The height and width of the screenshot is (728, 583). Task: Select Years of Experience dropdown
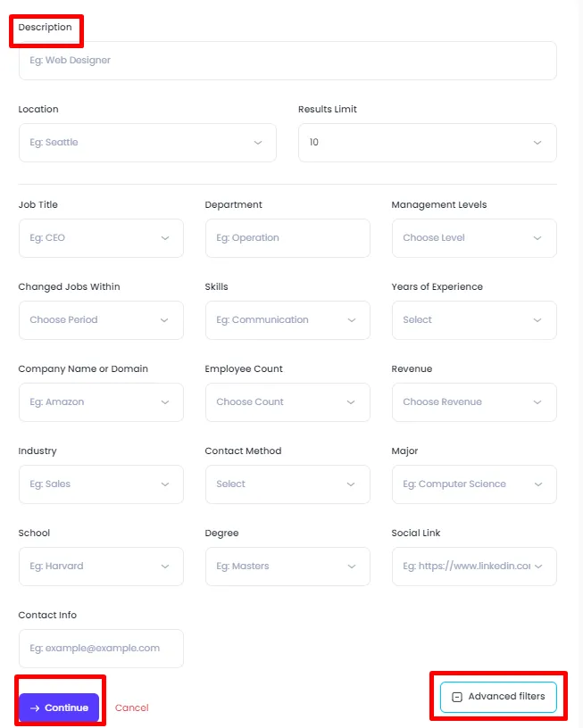(473, 320)
